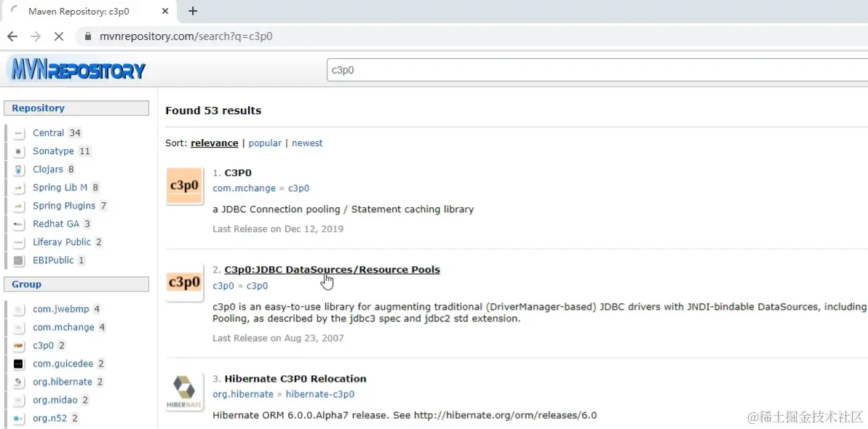The width and height of the screenshot is (868, 429).
Task: Close the Maven Repository tab
Action: (x=165, y=11)
